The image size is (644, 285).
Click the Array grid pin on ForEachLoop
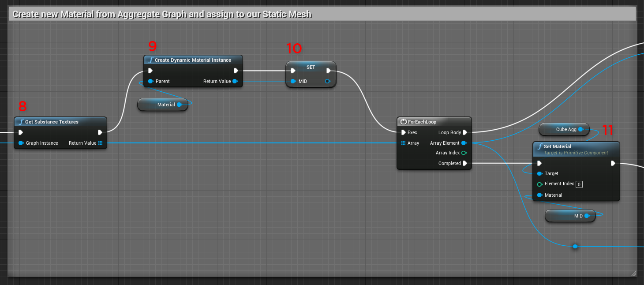pyautogui.click(x=404, y=143)
